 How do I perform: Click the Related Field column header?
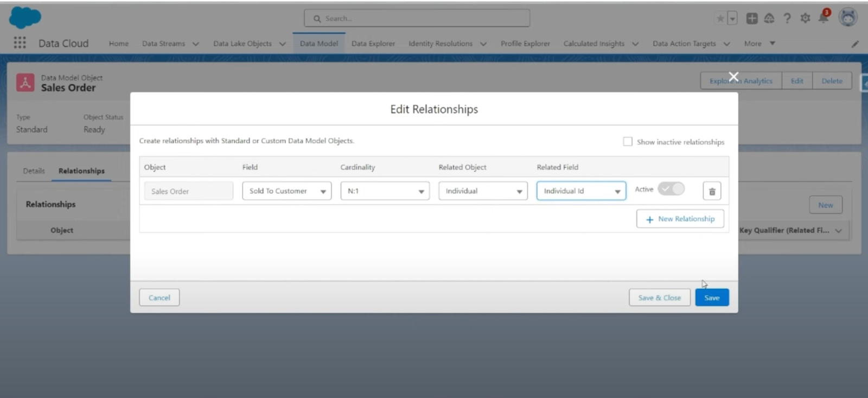click(x=558, y=167)
